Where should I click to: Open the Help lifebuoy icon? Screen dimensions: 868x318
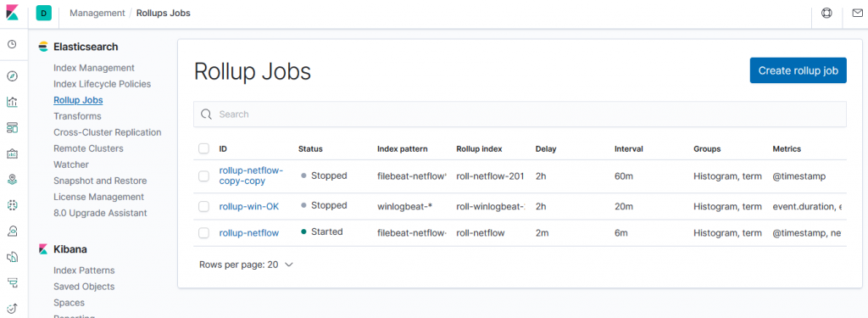[826, 14]
